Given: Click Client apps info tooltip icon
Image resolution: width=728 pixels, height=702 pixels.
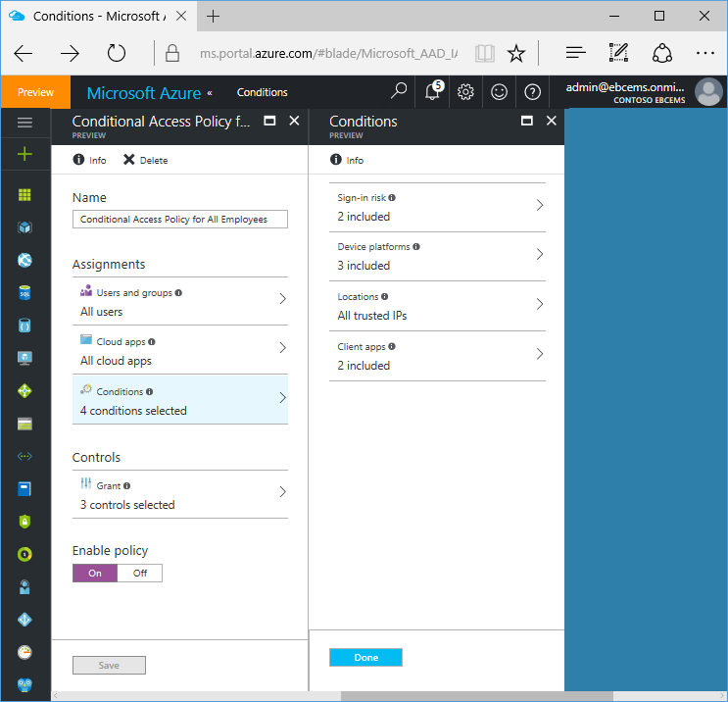Looking at the screenshot, I should 392,346.
